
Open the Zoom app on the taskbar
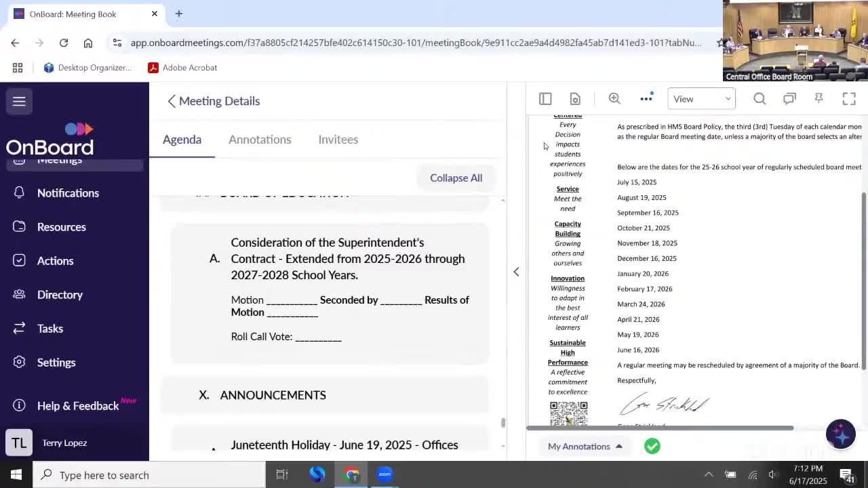pyautogui.click(x=384, y=474)
